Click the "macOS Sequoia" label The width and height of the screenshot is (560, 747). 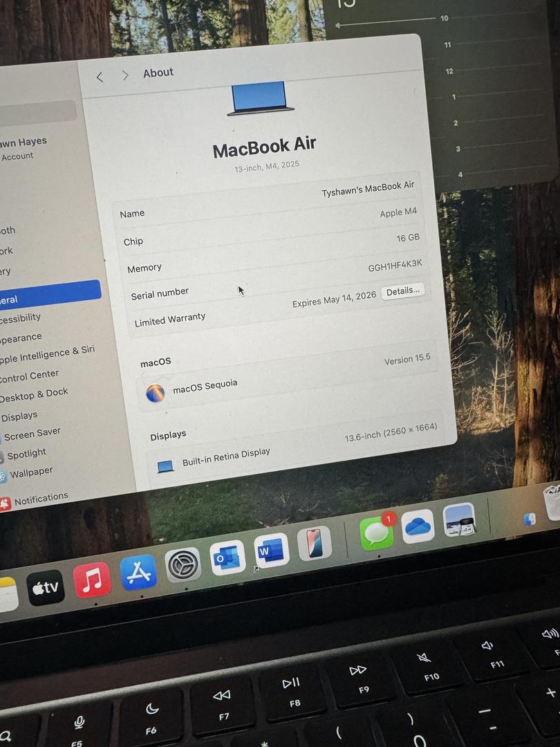click(205, 387)
